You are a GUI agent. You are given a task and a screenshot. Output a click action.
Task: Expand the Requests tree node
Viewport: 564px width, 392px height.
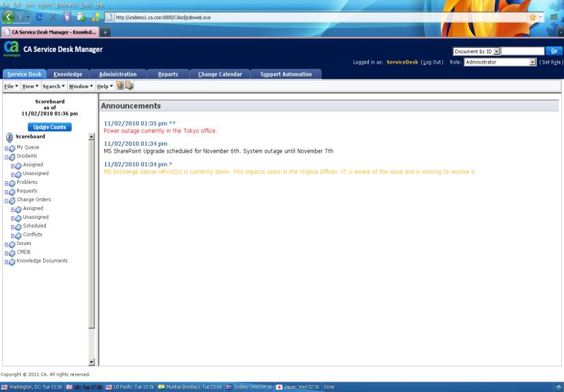[x=6, y=192]
